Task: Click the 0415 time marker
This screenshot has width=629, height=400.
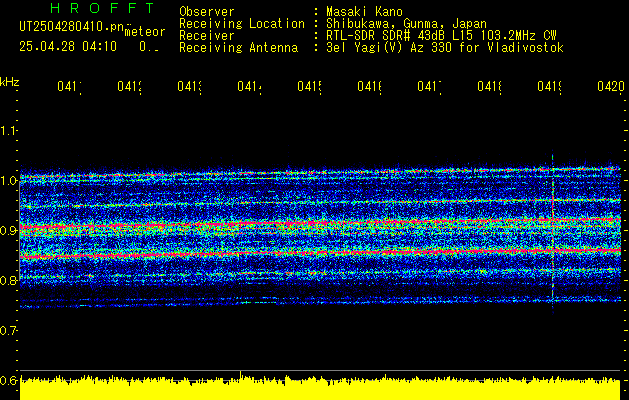Action: (310, 86)
